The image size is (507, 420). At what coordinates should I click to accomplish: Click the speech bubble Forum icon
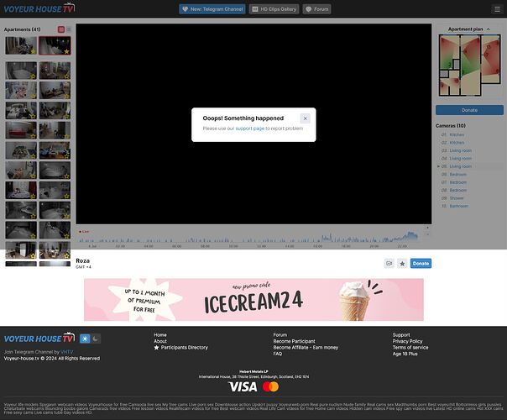309,9
